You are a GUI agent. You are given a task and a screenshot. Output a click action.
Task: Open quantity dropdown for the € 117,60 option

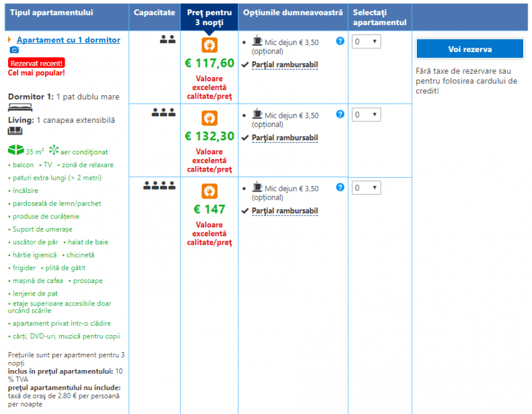(366, 42)
